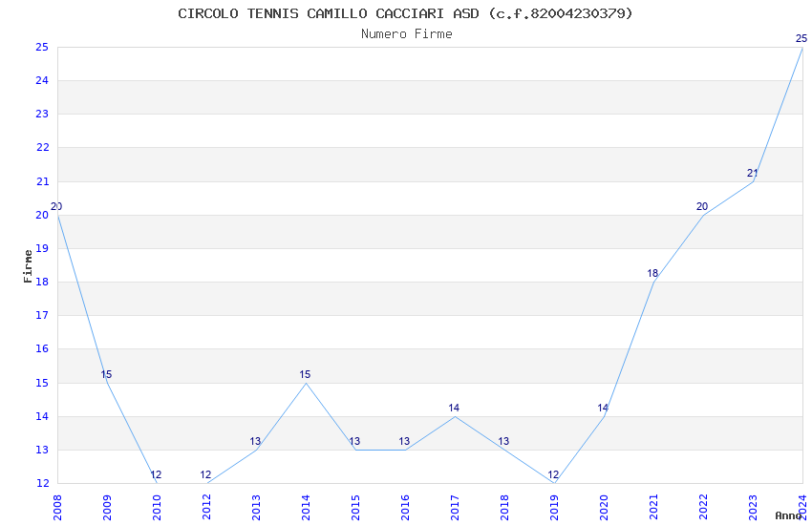The height and width of the screenshot is (525, 812).
Task: Click the subtitle Numero Firme
Action: click(407, 34)
